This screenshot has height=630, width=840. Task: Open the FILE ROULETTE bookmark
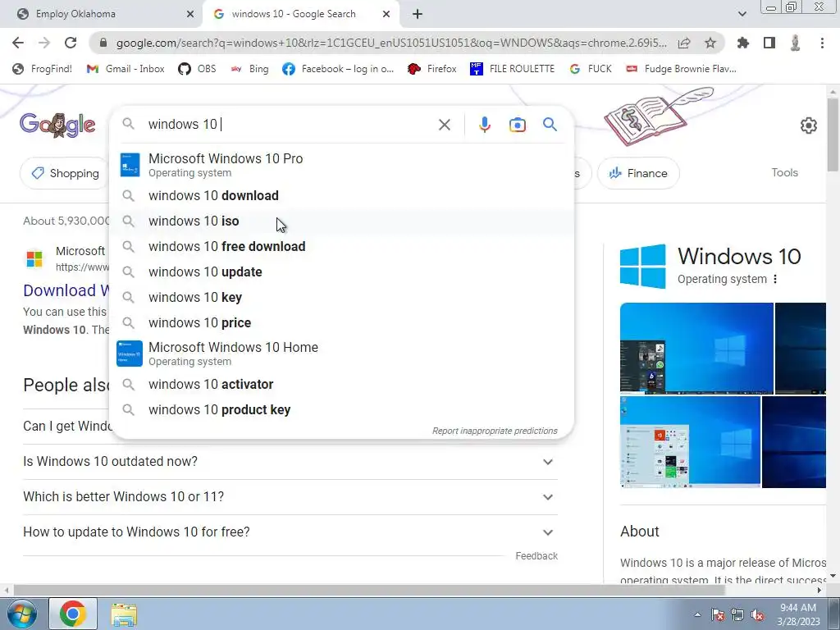coord(512,69)
